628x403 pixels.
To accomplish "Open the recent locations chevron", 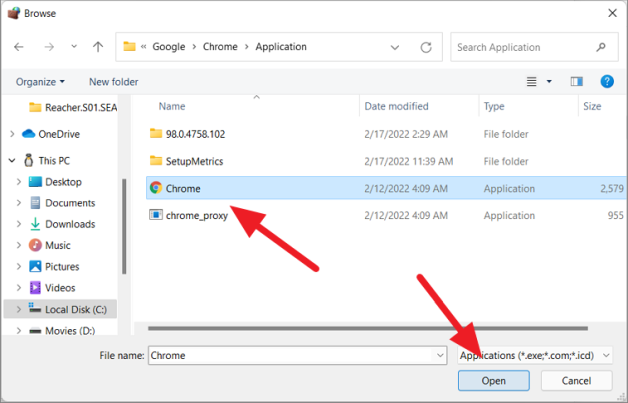I will click(74, 46).
